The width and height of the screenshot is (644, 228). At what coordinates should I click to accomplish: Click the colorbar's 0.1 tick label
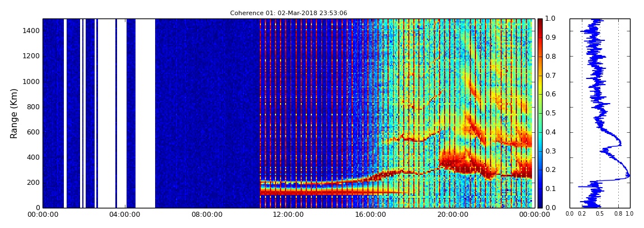(551, 189)
